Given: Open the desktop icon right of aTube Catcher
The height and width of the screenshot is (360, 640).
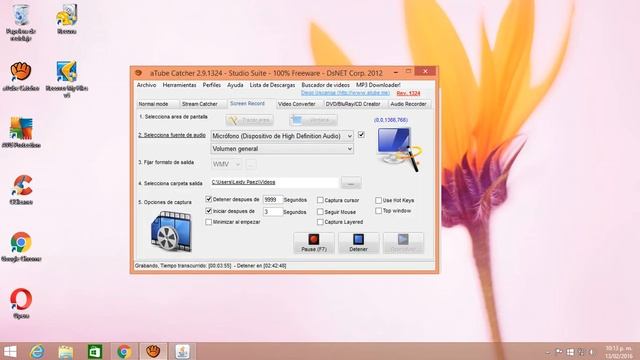Looking at the screenshot, I should 67,80.
